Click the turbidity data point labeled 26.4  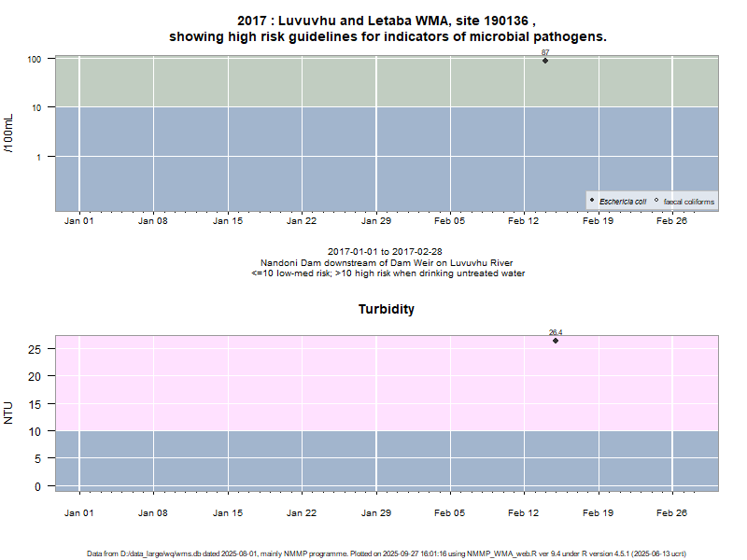pos(556,341)
